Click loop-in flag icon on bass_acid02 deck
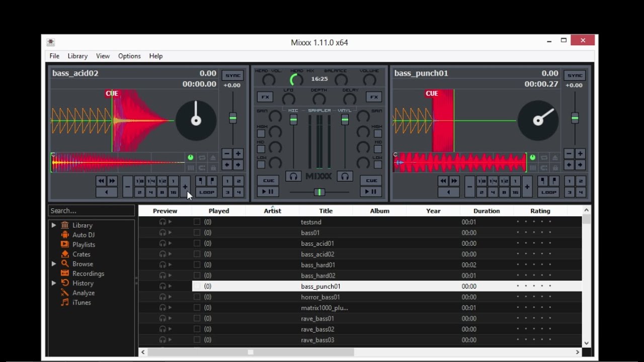Image resolution: width=644 pixels, height=362 pixels. coord(201,181)
